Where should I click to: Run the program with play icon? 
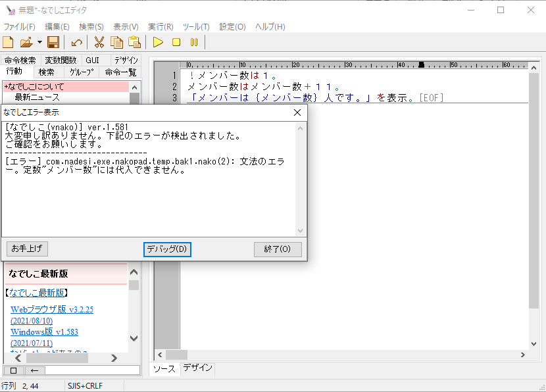tap(158, 43)
